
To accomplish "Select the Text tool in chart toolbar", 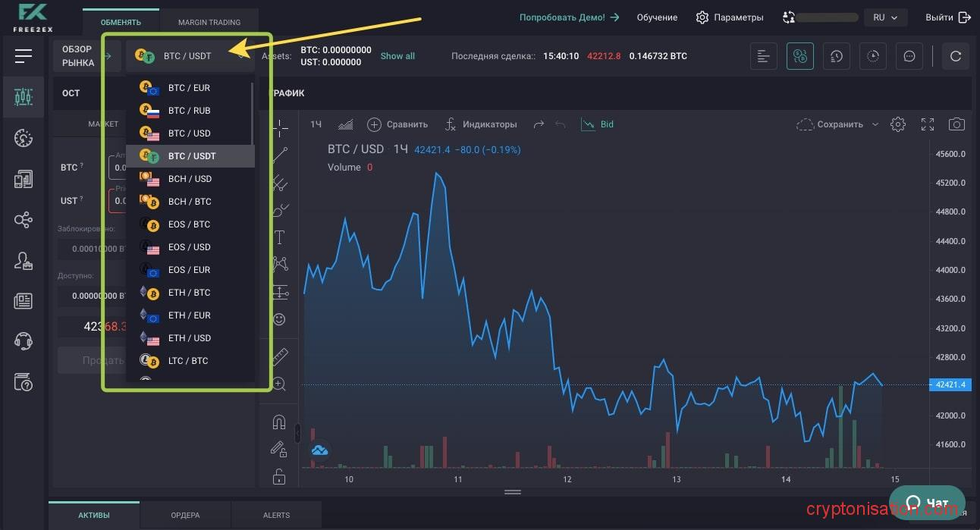I will [x=279, y=237].
